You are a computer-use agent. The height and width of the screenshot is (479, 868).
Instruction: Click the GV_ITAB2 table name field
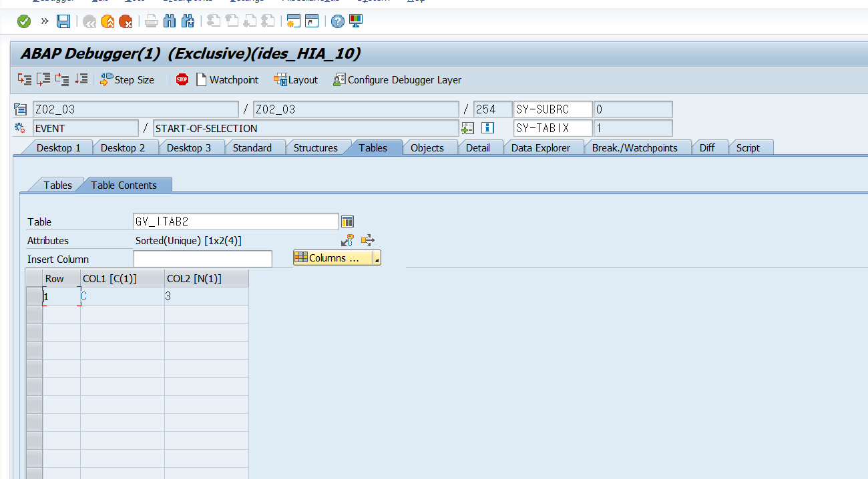[x=236, y=221]
